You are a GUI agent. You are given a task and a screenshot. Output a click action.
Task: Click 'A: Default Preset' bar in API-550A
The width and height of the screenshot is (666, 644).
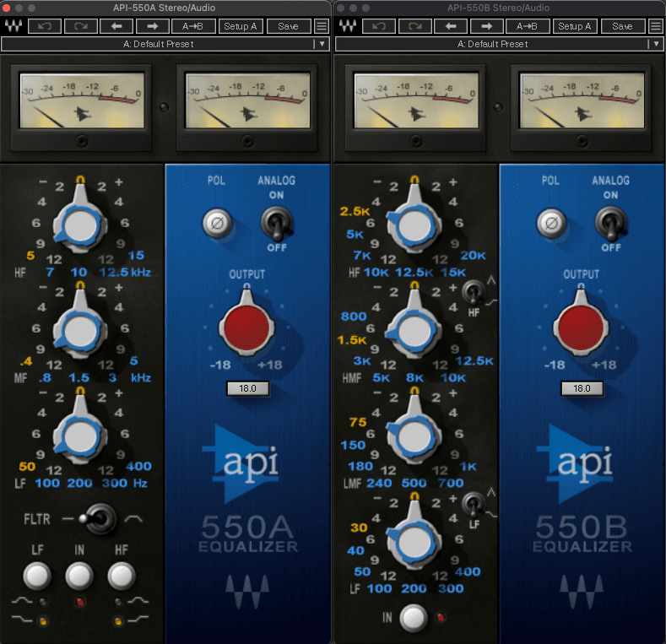tap(158, 44)
